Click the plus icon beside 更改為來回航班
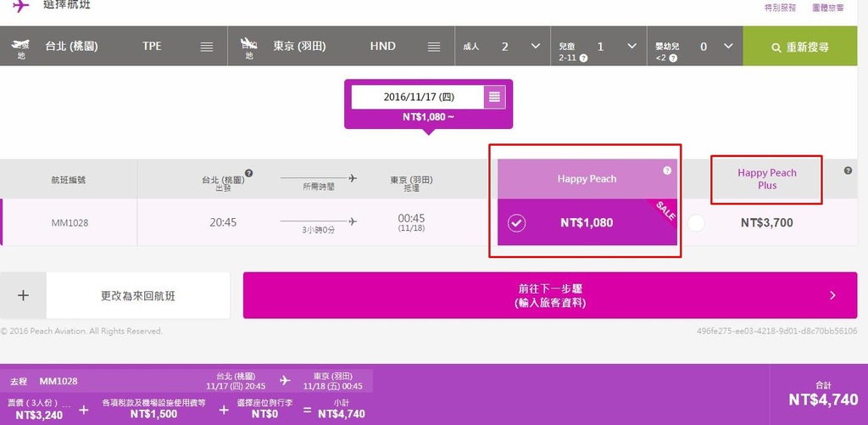Screen dimensions: 868x425 point(23,295)
